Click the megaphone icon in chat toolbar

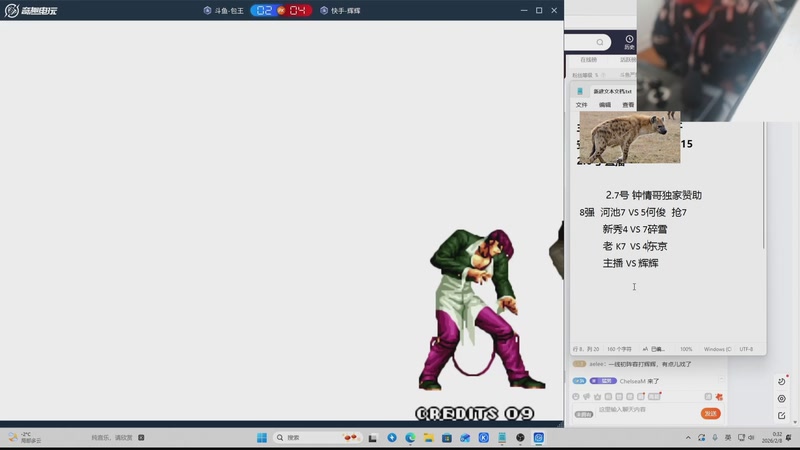click(587, 396)
